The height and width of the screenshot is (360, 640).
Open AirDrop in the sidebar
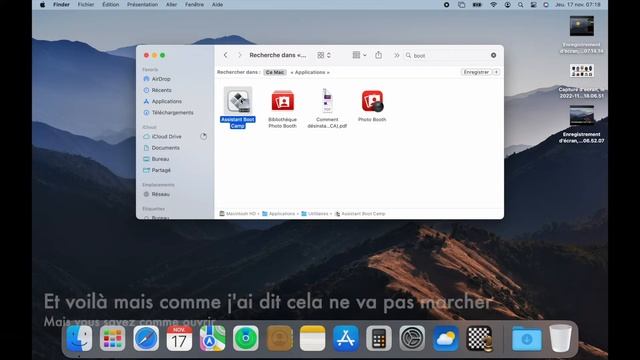(x=161, y=79)
